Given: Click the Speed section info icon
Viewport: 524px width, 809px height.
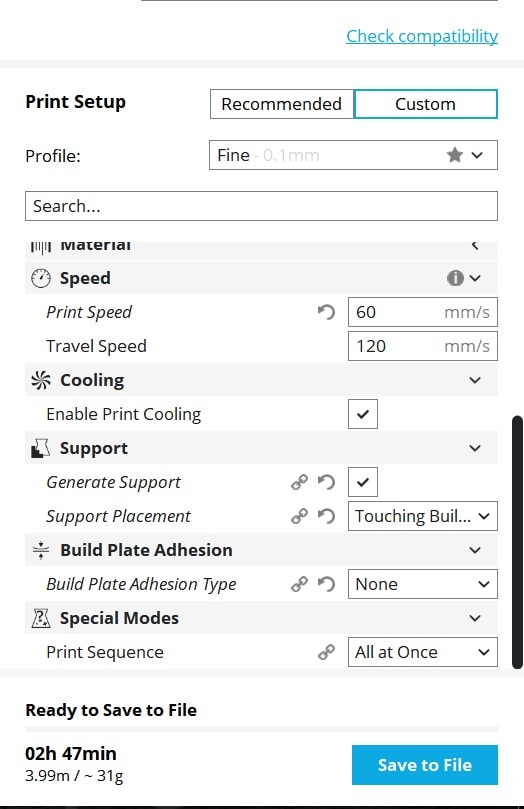Looking at the screenshot, I should coord(455,278).
